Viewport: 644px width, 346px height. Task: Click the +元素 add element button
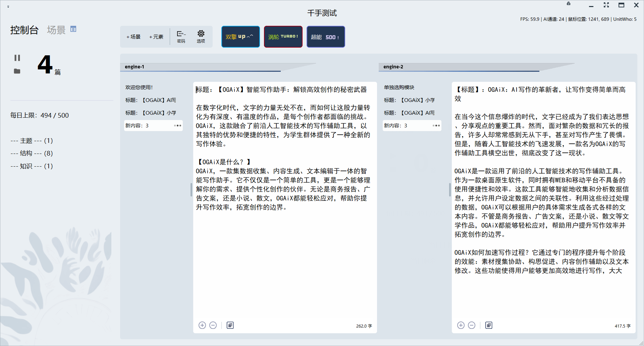(x=156, y=37)
